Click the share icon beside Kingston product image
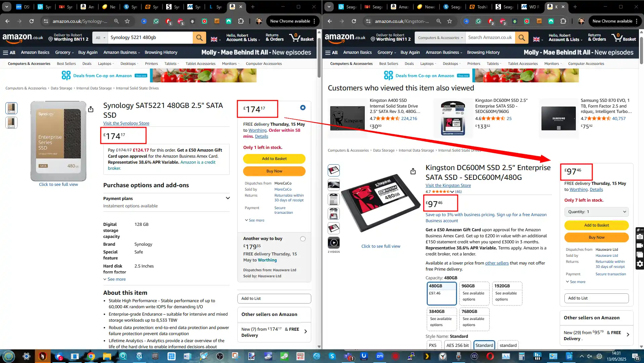This screenshot has height=363, width=644. pyautogui.click(x=413, y=171)
